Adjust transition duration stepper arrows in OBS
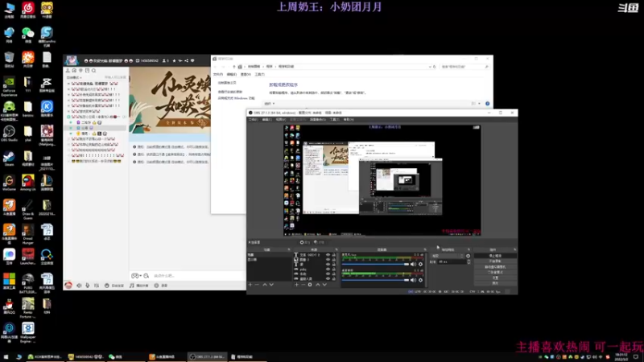 pyautogui.click(x=469, y=261)
